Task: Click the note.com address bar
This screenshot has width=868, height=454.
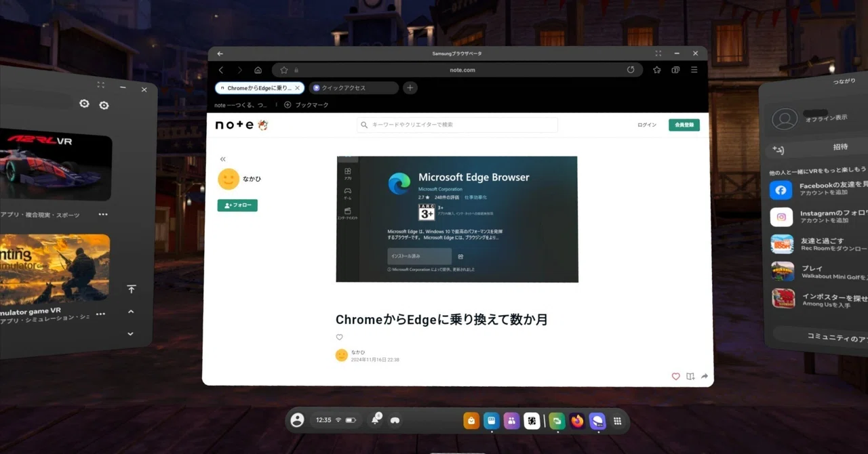Action: click(x=457, y=70)
